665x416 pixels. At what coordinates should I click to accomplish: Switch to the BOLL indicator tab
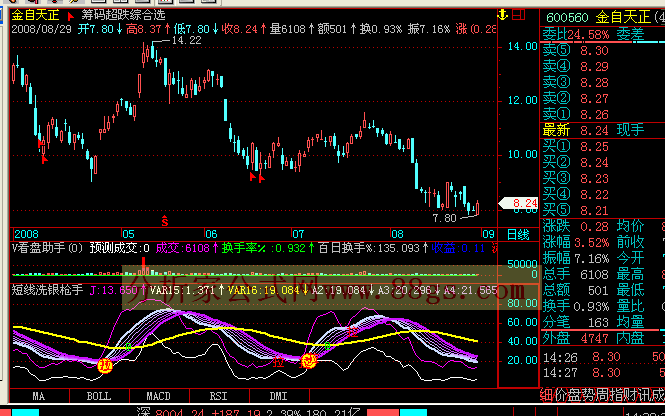[99, 396]
